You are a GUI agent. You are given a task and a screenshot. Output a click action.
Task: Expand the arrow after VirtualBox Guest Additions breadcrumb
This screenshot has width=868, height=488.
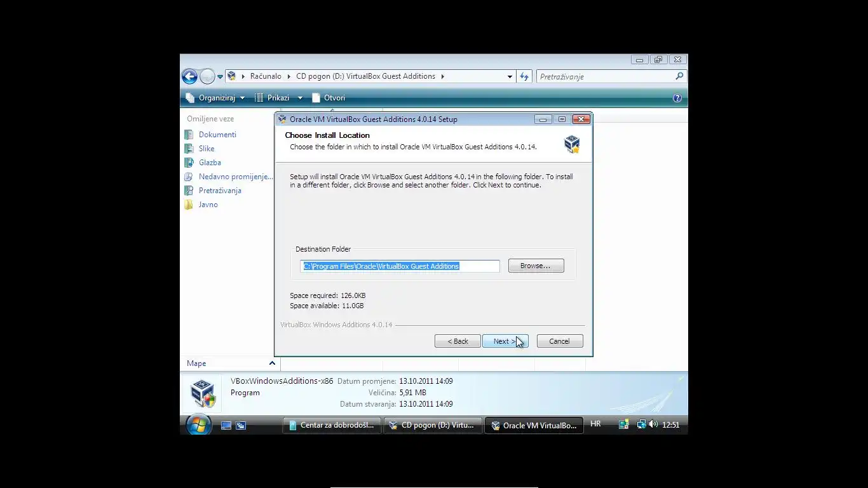442,76
